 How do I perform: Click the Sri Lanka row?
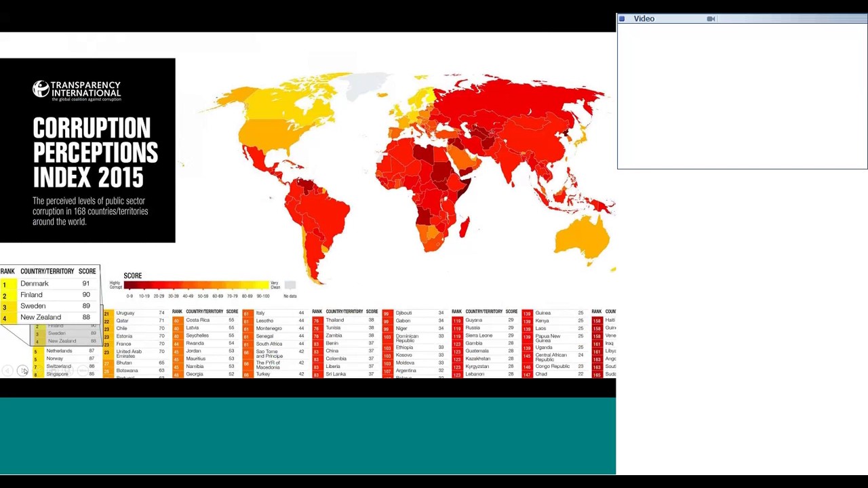[344, 374]
